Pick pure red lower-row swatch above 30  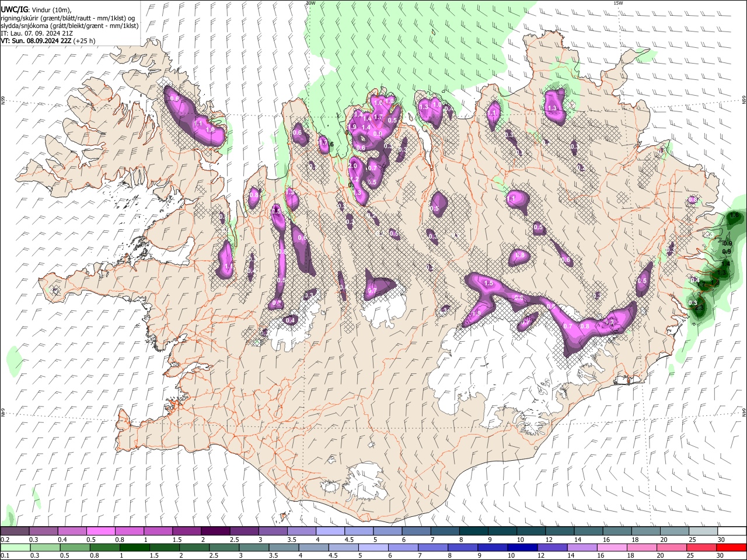pos(732,547)
